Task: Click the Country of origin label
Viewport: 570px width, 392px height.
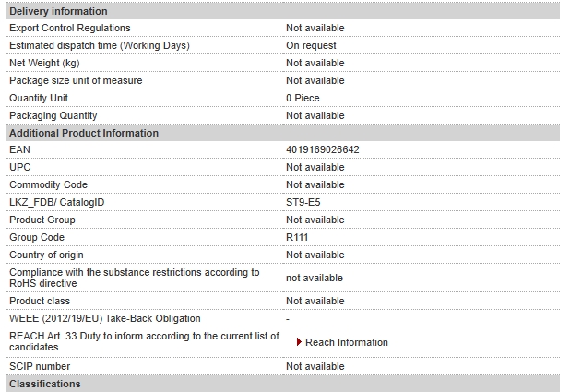Action: coord(46,255)
